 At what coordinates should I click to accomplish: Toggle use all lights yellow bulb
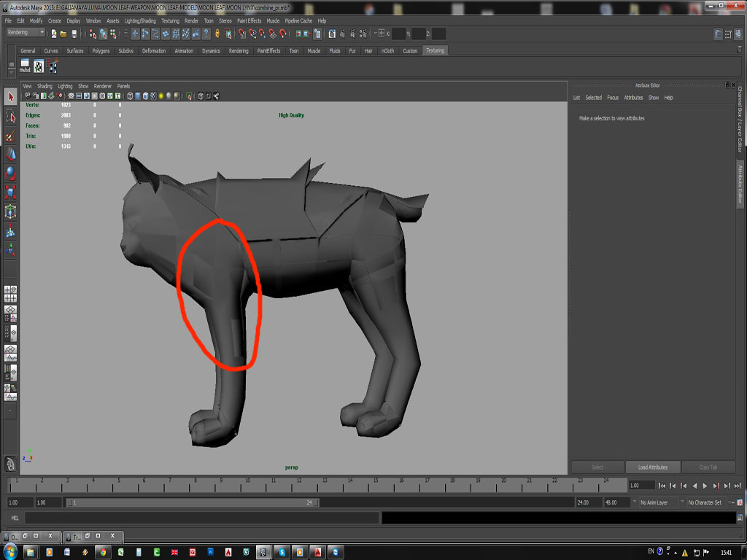(x=161, y=96)
